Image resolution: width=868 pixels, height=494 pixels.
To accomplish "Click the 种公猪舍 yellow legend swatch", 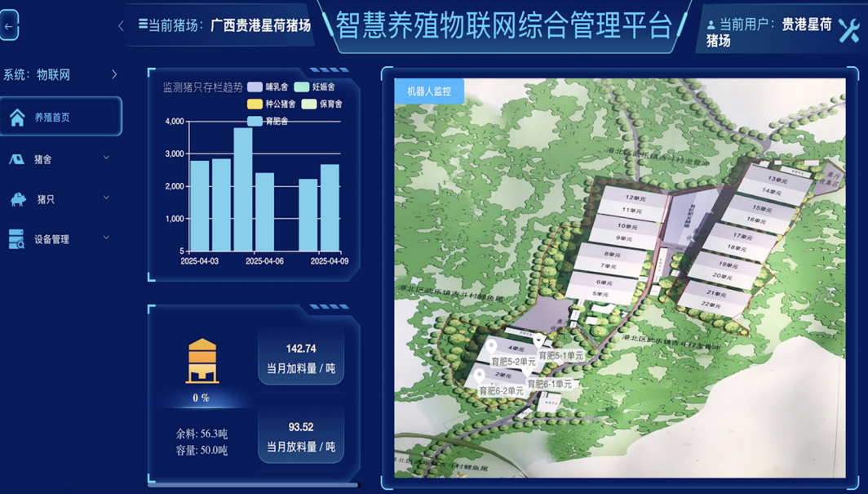I will tap(255, 104).
